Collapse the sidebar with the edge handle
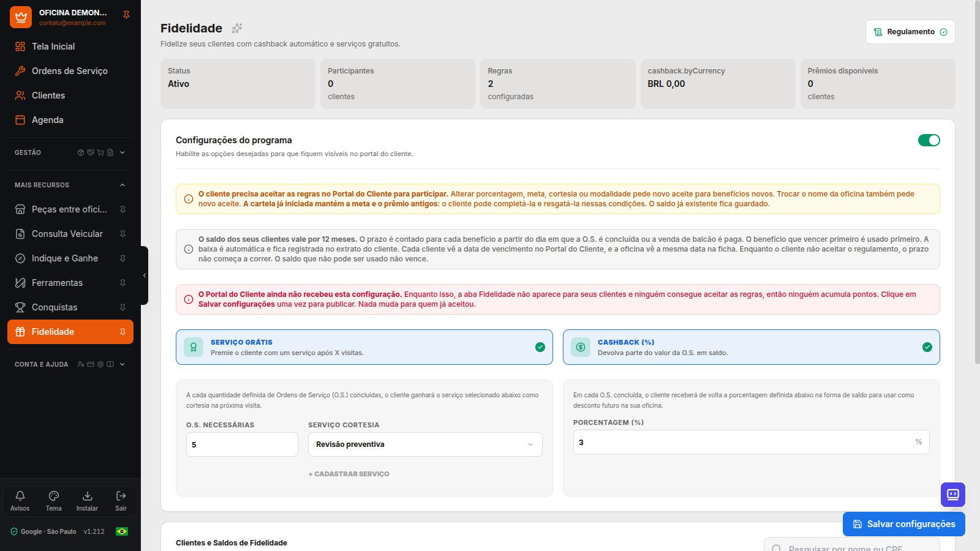 [x=145, y=275]
